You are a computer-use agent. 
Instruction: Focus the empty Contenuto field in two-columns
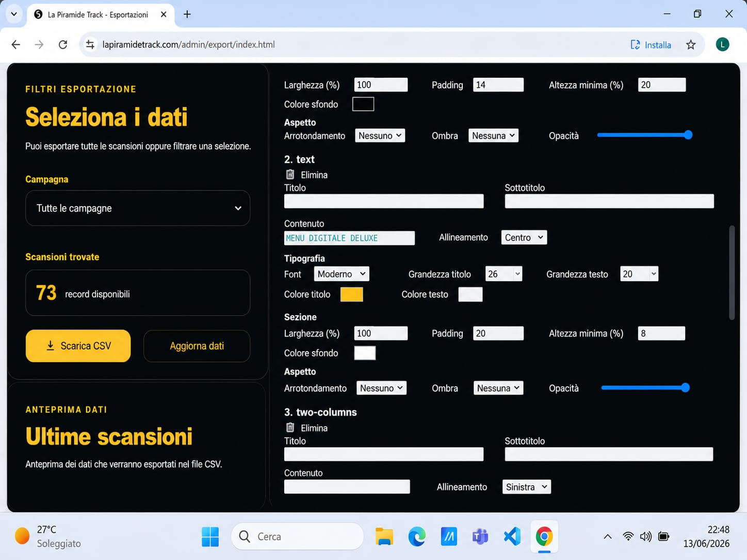point(347,487)
